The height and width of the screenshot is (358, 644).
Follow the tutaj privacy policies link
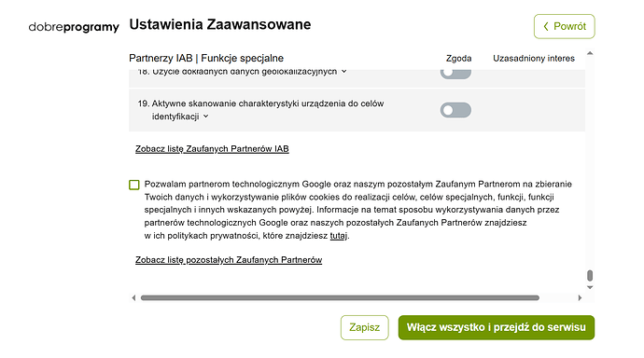coord(339,236)
